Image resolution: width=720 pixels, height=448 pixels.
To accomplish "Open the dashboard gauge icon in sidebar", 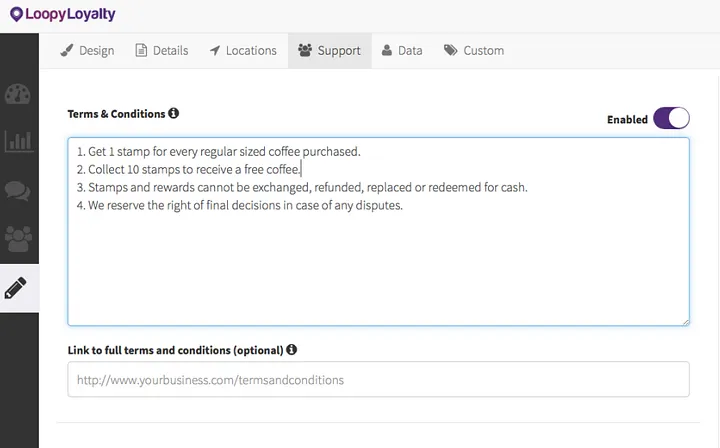I will pyautogui.click(x=18, y=94).
